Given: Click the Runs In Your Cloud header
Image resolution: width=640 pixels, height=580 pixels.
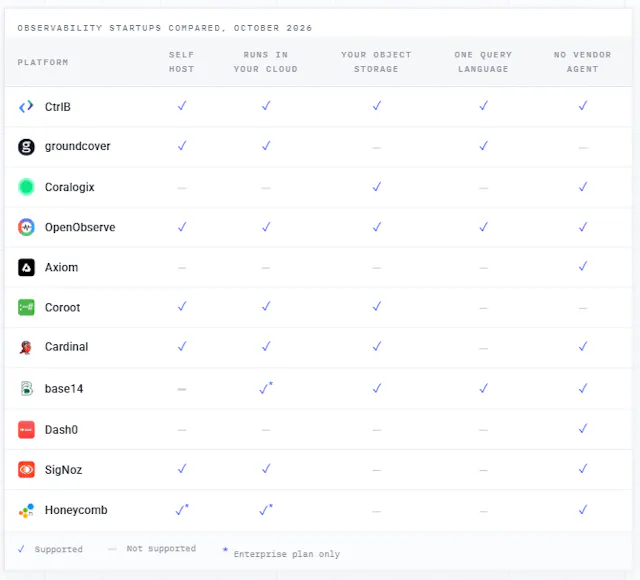Looking at the screenshot, I should [266, 62].
